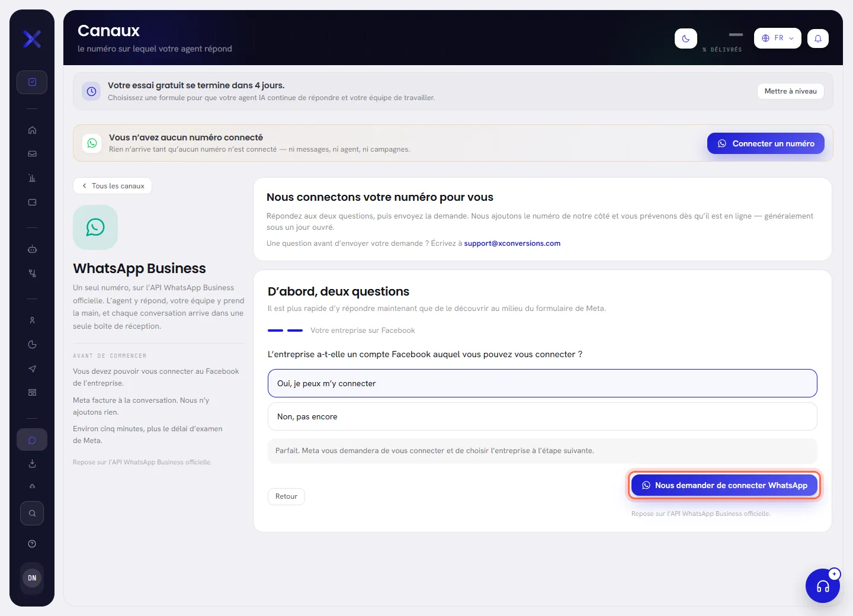Open the wallet icon in the sidebar

[x=32, y=203]
